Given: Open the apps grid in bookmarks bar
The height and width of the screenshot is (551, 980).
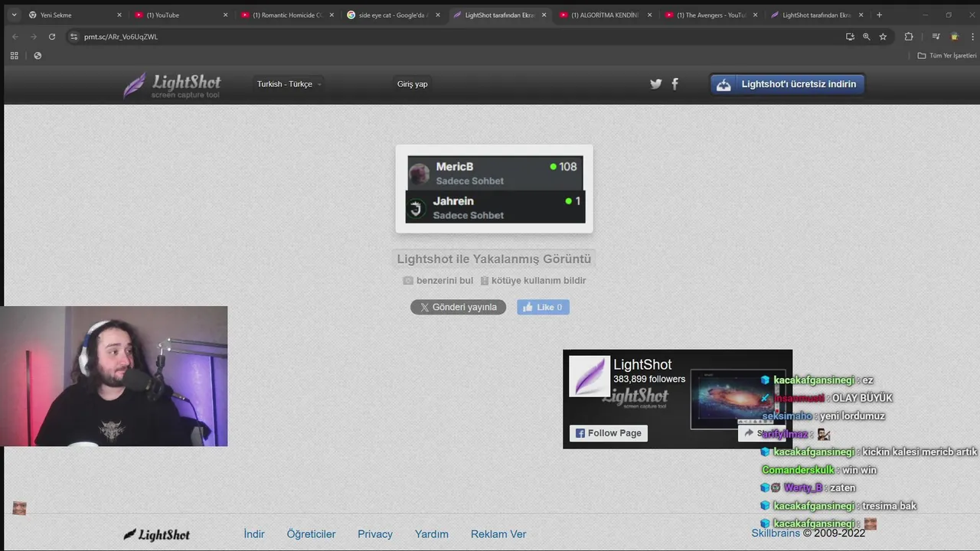Looking at the screenshot, I should 14,56.
